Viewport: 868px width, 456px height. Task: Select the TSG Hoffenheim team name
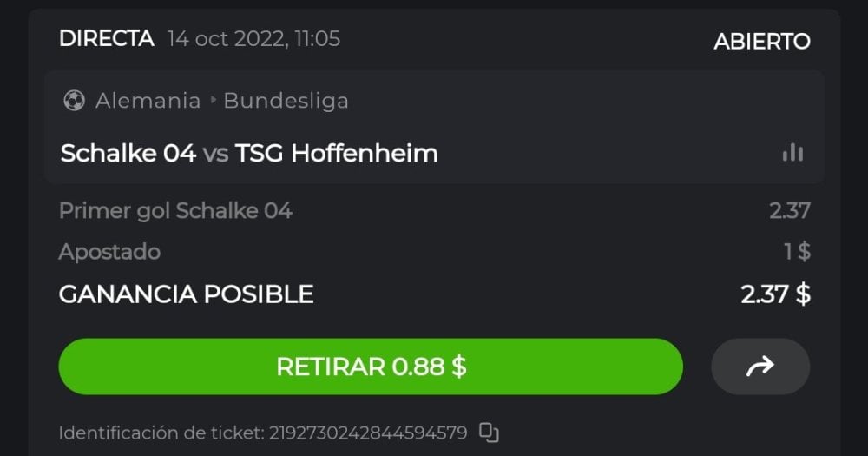tap(336, 154)
